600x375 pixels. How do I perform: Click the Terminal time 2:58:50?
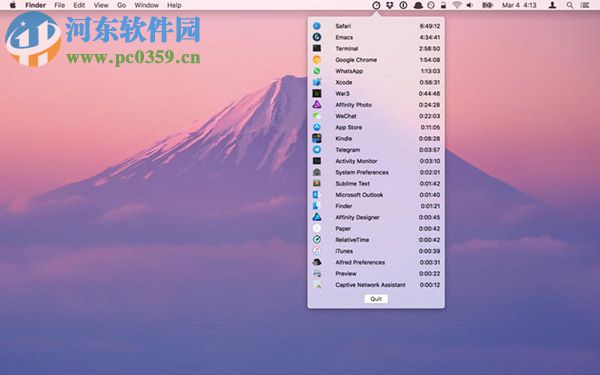tap(430, 49)
